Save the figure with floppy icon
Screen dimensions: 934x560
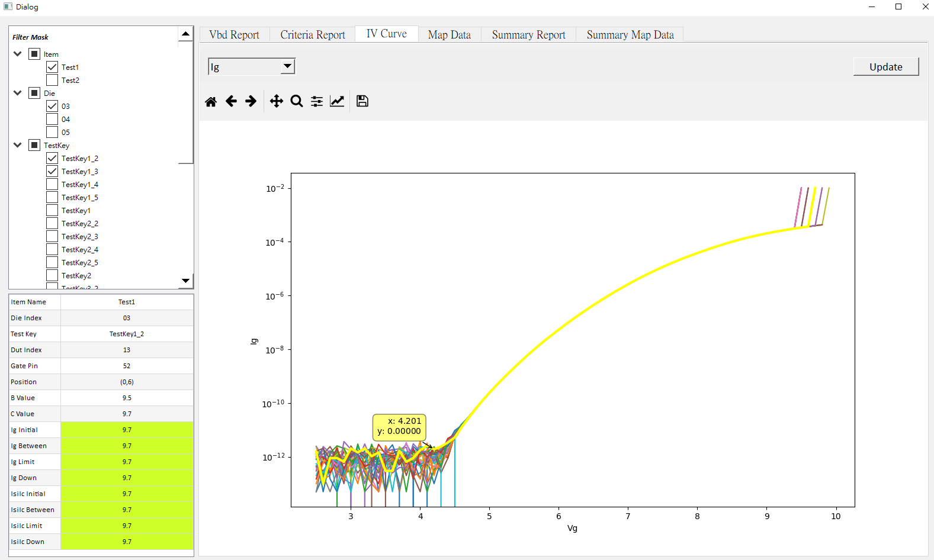coord(362,101)
